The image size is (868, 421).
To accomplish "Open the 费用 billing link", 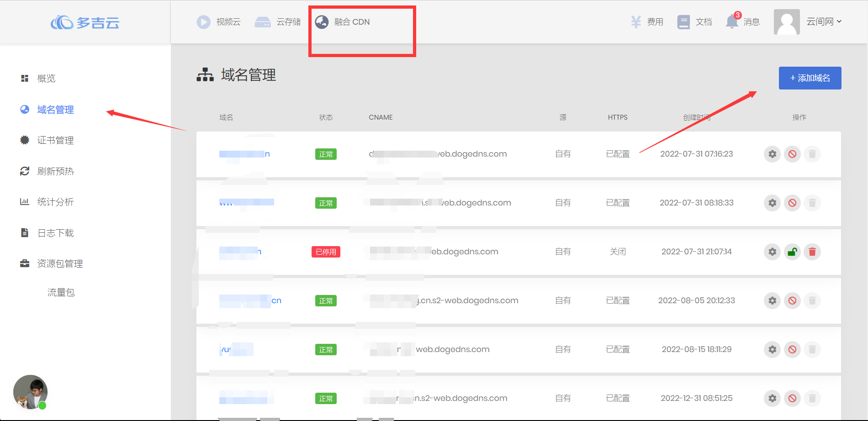I will (646, 21).
